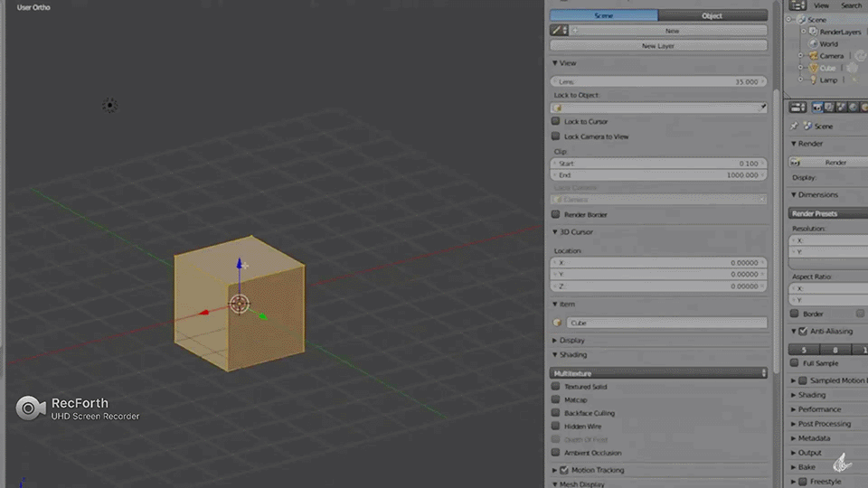
Task: Open the Multitexture shading dropdown
Action: 658,373
